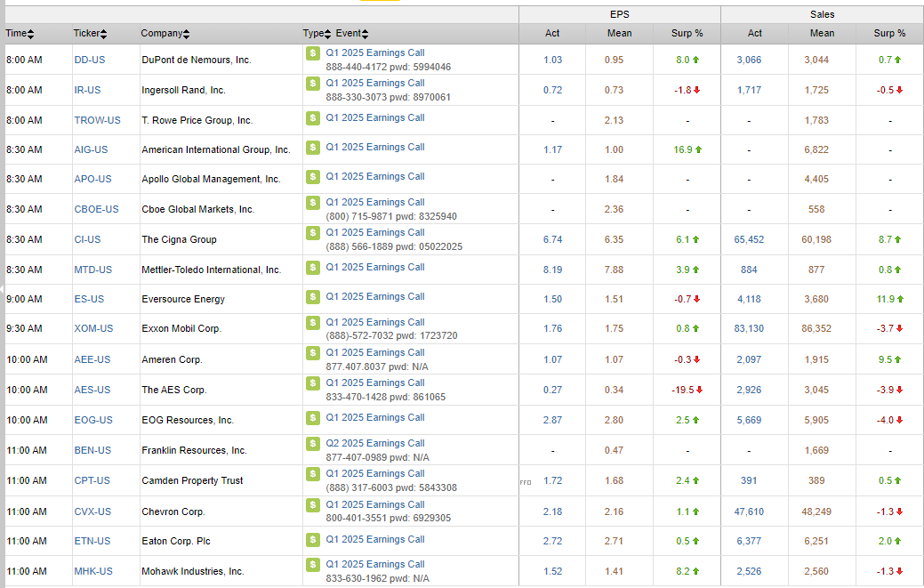Sort the table by Time column
924x588 pixels.
tap(20, 34)
